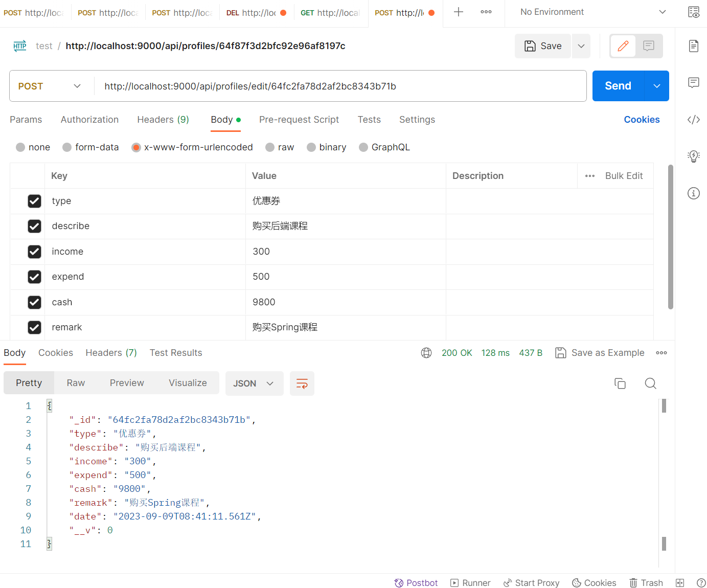Image resolution: width=707 pixels, height=588 pixels.
Task: Click the request URL input field
Action: point(337,86)
